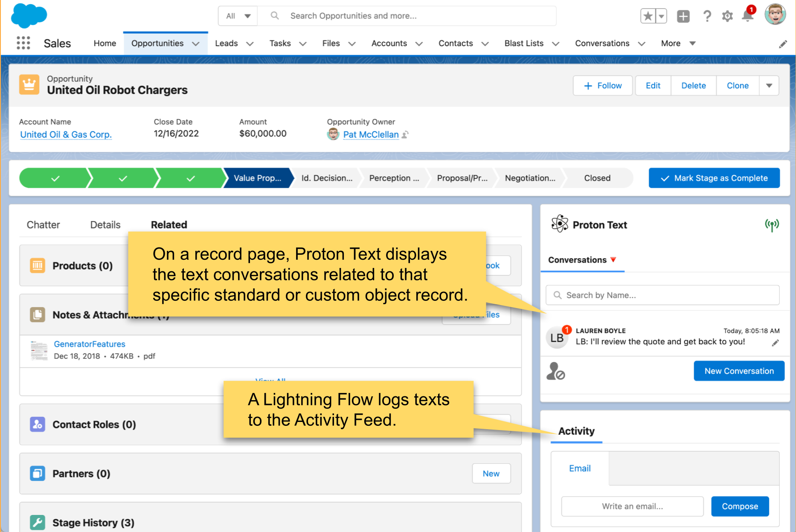The image size is (796, 532).
Task: Click the help question mark icon
Action: 707,16
